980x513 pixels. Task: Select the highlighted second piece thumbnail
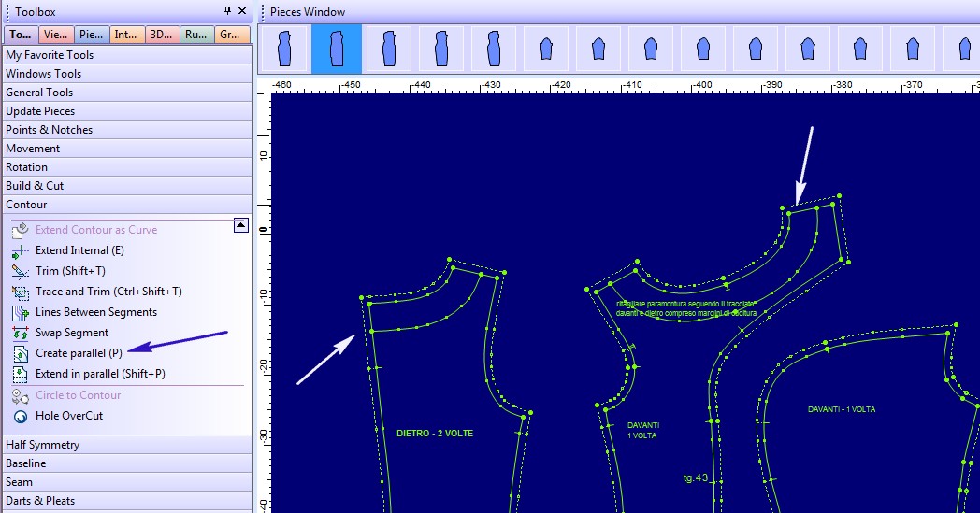click(x=337, y=49)
